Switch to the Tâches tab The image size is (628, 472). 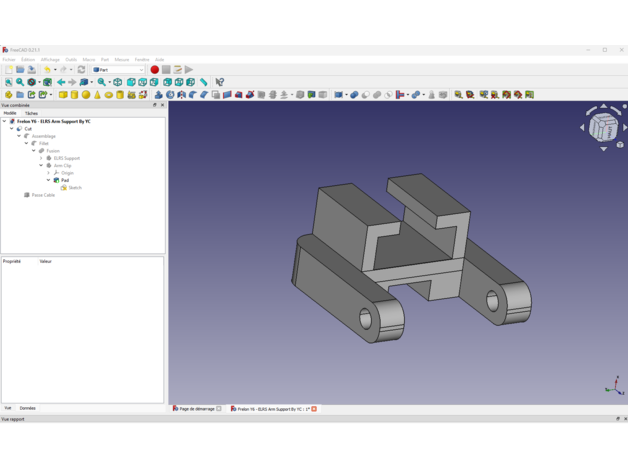(32, 113)
